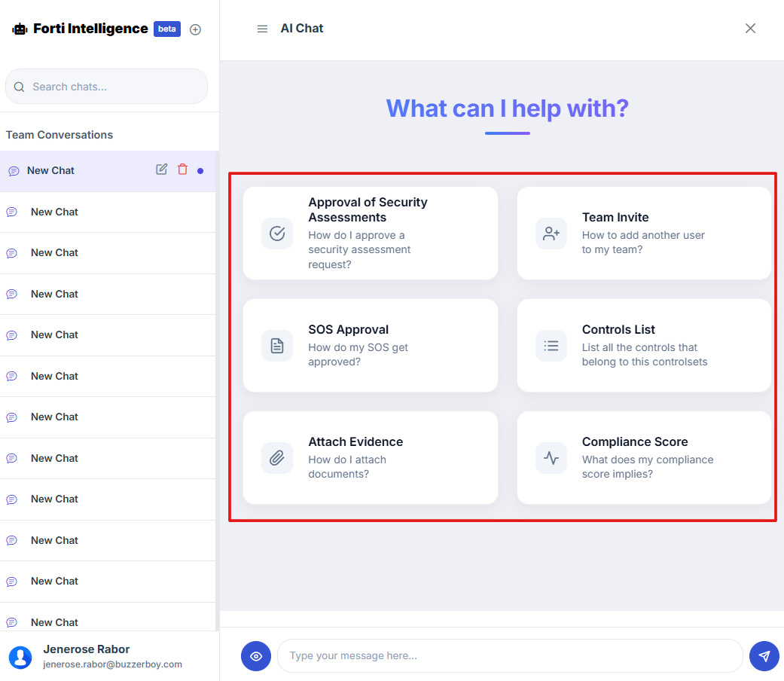This screenshot has height=681, width=784.
Task: Click the Compliance Score suggestion card
Action: pos(644,458)
